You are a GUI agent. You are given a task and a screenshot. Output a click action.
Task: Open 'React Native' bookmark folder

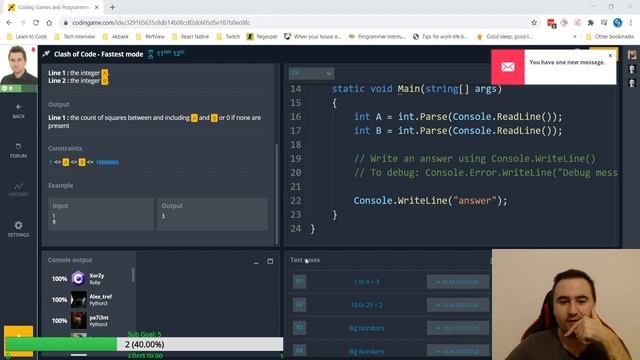(x=191, y=37)
